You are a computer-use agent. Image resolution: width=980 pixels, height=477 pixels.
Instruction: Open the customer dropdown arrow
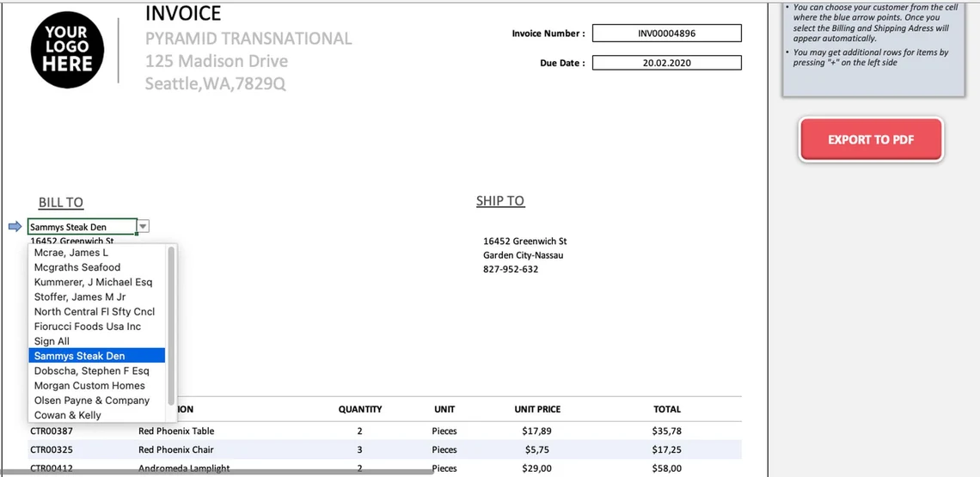pos(144,227)
